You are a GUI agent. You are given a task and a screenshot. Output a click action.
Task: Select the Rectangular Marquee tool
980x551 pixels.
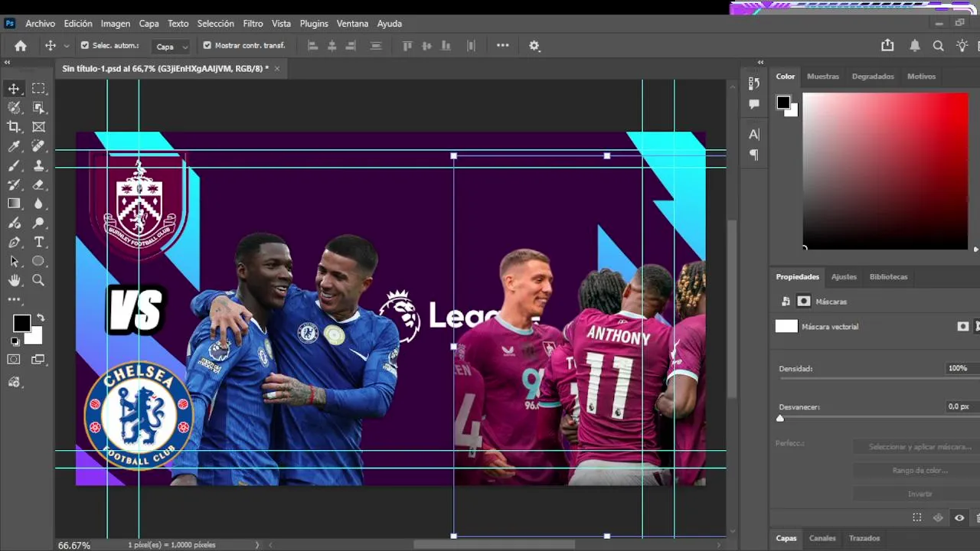pyautogui.click(x=38, y=89)
